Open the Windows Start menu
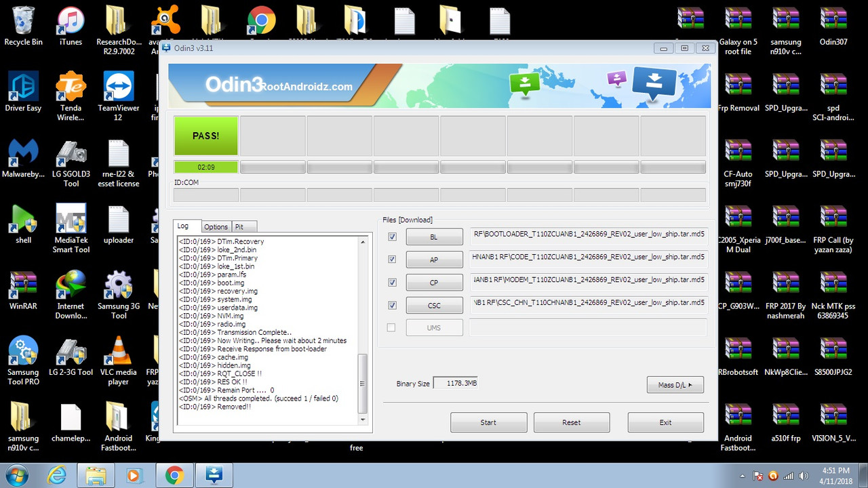Image resolution: width=868 pixels, height=488 pixels. tap(18, 476)
